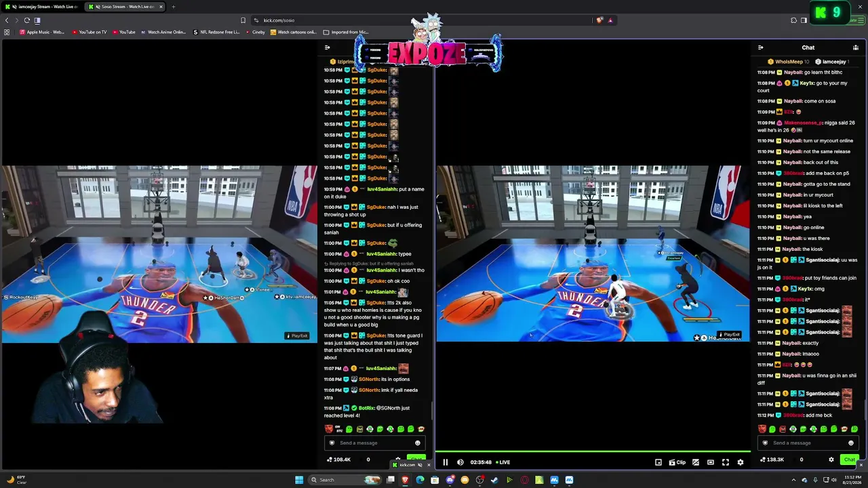Jump to LIVE in the player
The width and height of the screenshot is (868, 488).
tap(503, 462)
